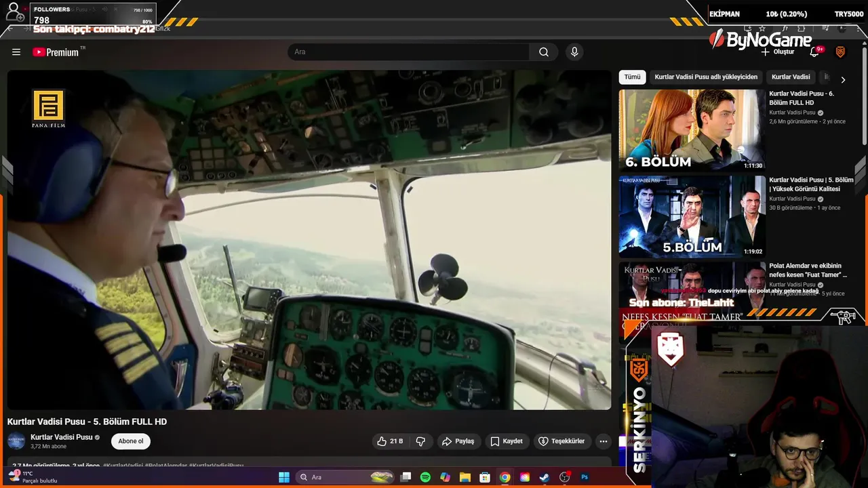
Task: Click the '1:11:30' duration label
Action: point(753,165)
